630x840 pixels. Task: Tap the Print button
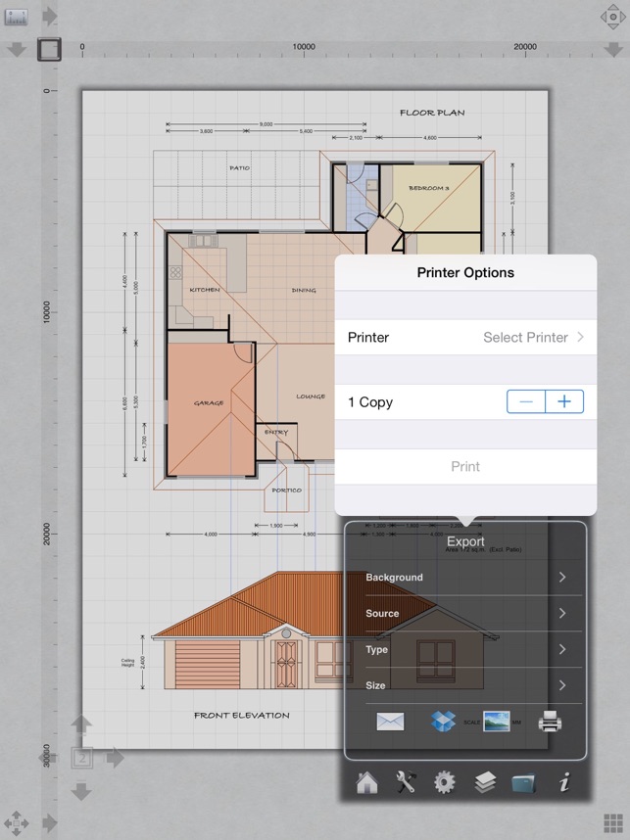pos(465,467)
